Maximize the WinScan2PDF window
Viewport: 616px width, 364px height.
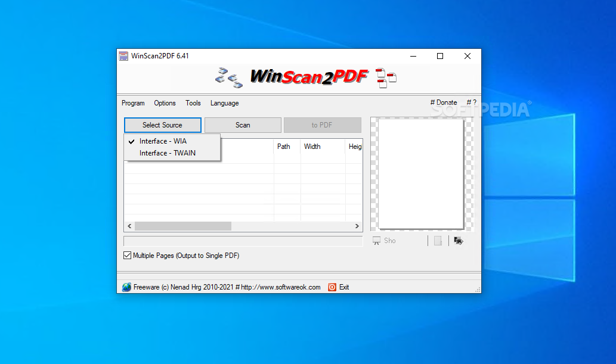pyautogui.click(x=440, y=56)
